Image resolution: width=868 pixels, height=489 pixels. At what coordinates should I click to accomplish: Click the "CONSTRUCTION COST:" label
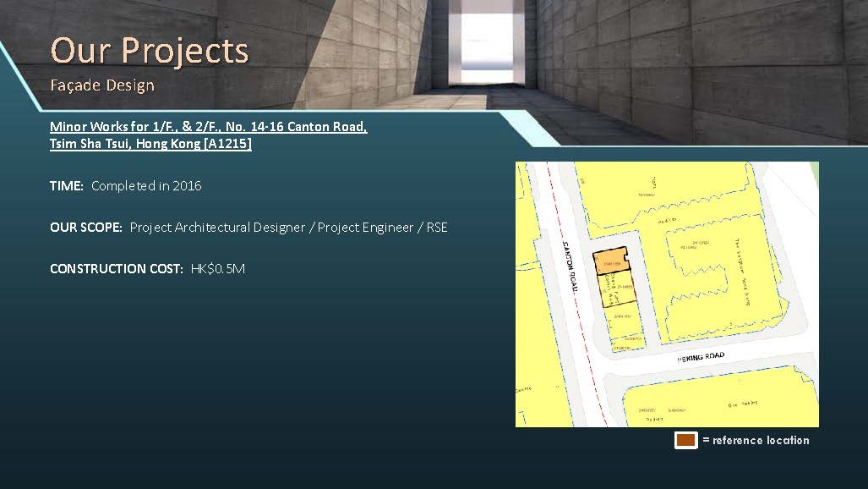116,269
